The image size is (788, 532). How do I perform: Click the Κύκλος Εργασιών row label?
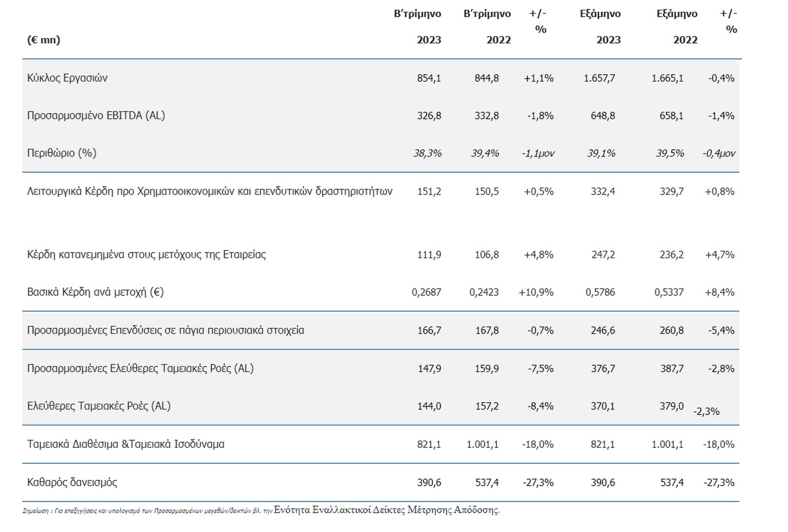pyautogui.click(x=67, y=78)
